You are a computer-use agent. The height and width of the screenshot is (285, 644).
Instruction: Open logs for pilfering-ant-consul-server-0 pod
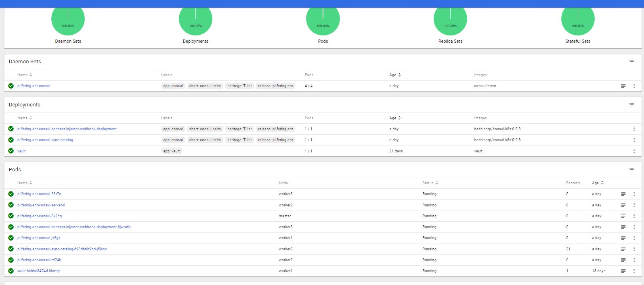tap(623, 205)
